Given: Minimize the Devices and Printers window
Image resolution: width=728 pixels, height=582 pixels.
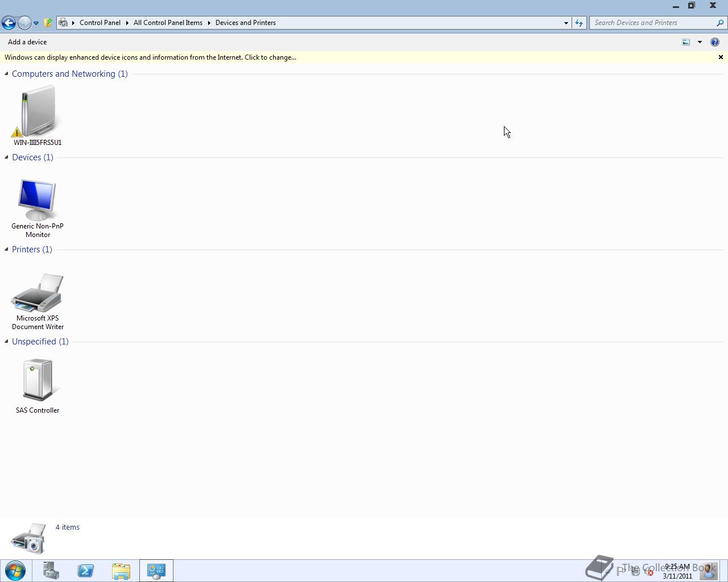Looking at the screenshot, I should [x=676, y=6].
